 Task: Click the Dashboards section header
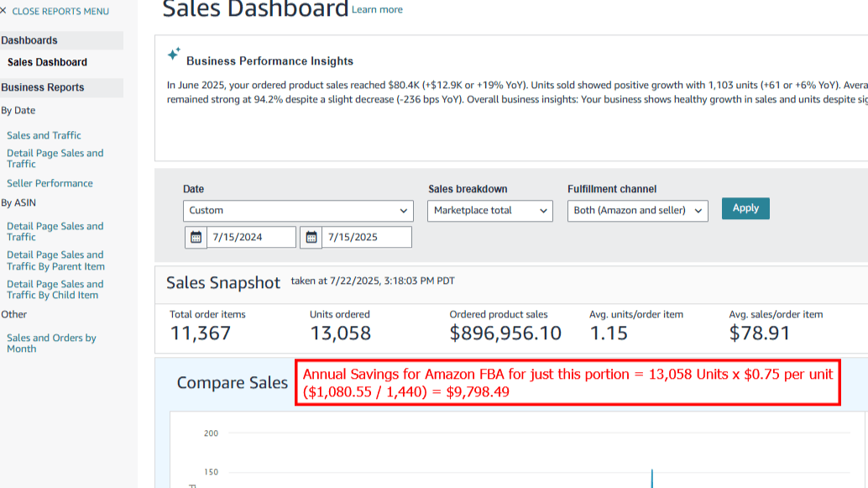30,39
